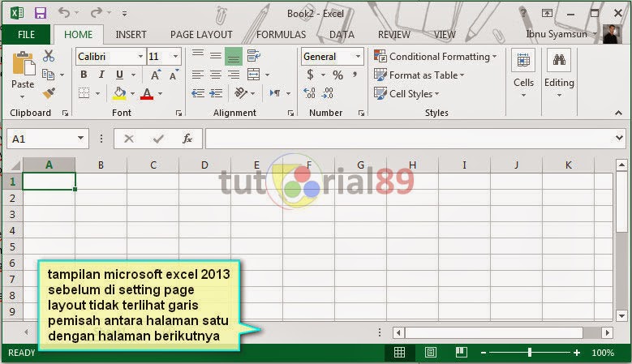Viewport: 632px width, 364px height.
Task: Open the Cell Styles dropdown
Action: [406, 93]
